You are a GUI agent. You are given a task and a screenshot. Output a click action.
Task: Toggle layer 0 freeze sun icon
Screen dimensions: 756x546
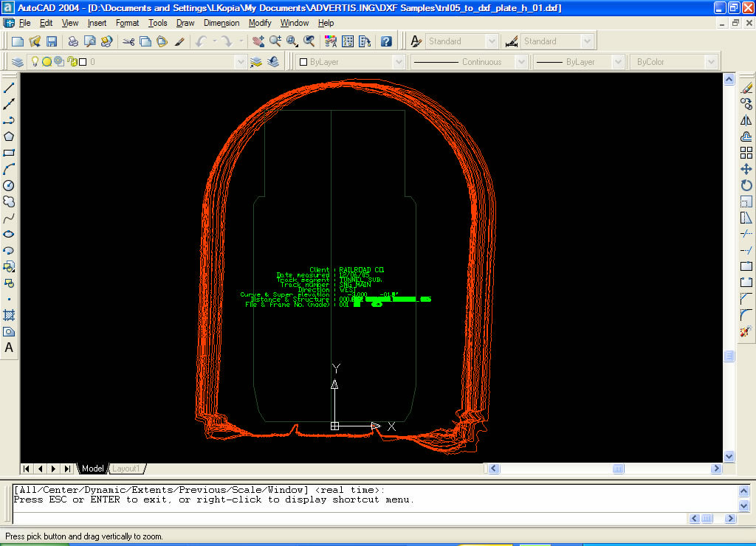[x=47, y=62]
